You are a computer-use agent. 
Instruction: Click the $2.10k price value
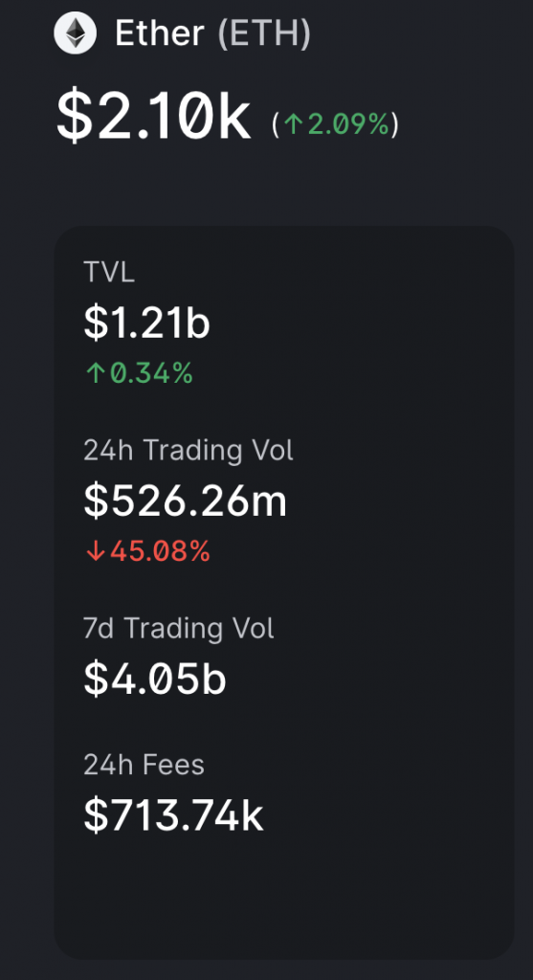154,116
